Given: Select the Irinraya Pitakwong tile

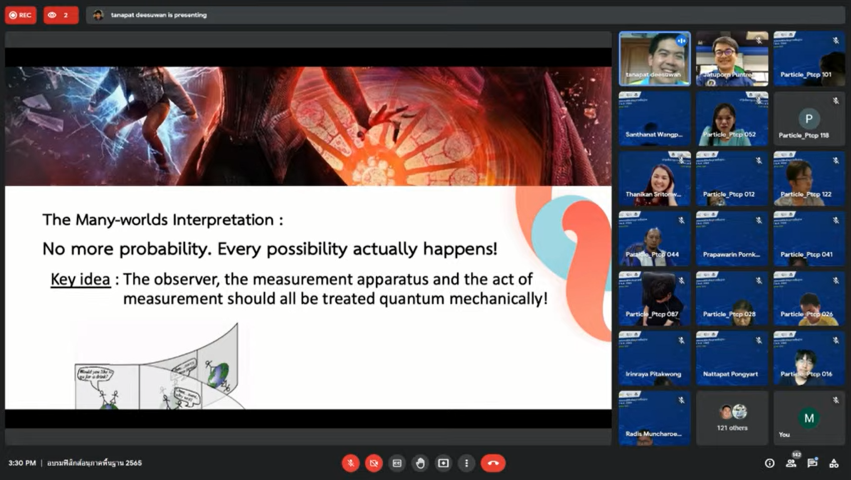Looking at the screenshot, I should pyautogui.click(x=655, y=358).
